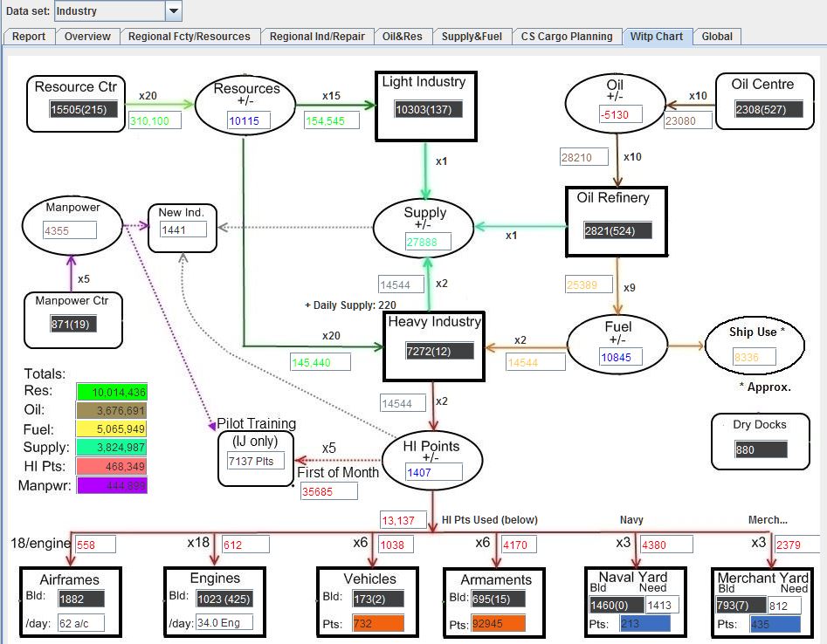Click the Manpower value 4355
This screenshot has width=827, height=644.
[x=70, y=230]
